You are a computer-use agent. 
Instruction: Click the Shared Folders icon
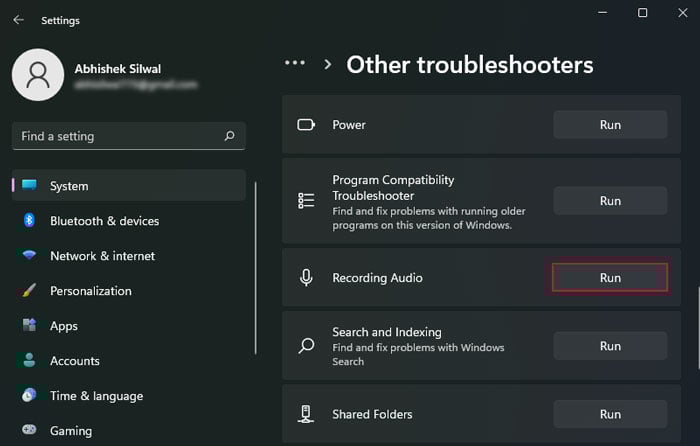pyautogui.click(x=306, y=414)
